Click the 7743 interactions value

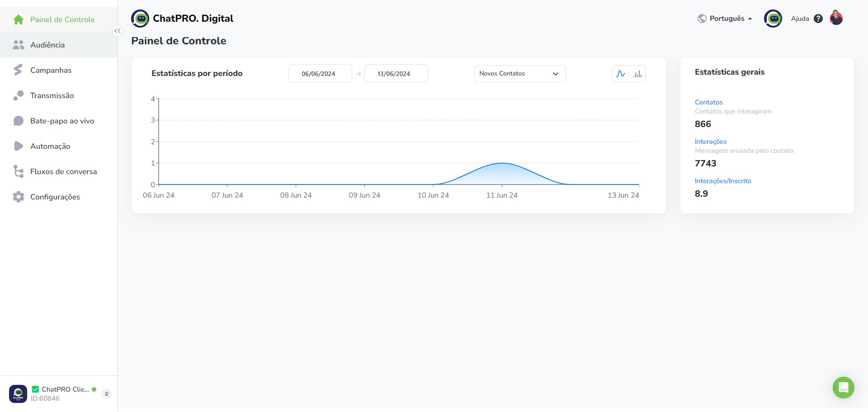pyautogui.click(x=706, y=163)
